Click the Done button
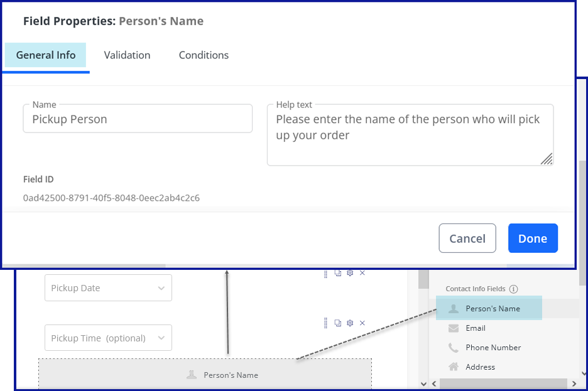Image resolution: width=588 pixels, height=391 pixels. click(533, 238)
